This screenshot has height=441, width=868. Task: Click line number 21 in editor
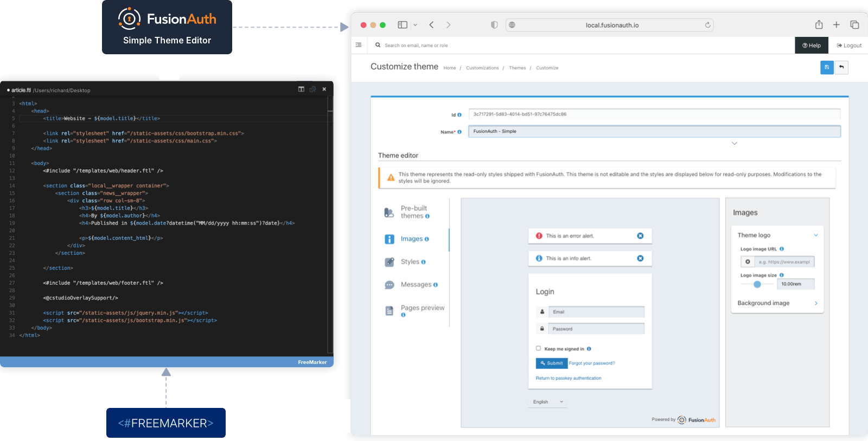12,238
